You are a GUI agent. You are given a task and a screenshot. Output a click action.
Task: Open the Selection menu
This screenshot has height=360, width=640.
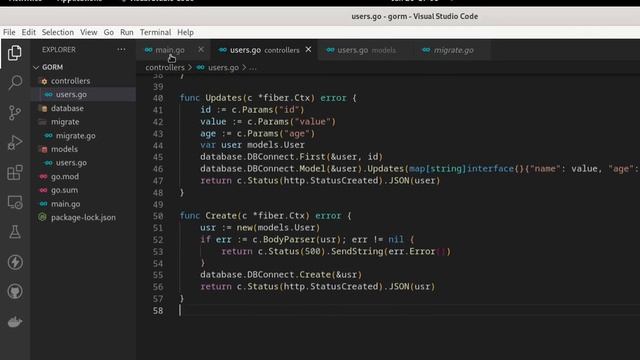58,32
